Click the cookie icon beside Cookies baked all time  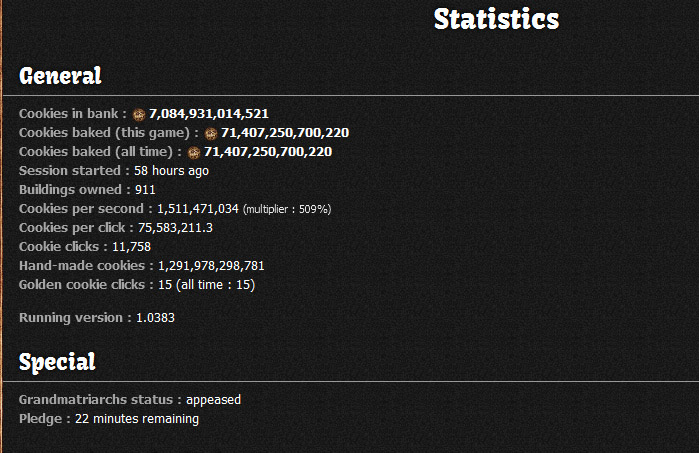pyautogui.click(x=194, y=153)
